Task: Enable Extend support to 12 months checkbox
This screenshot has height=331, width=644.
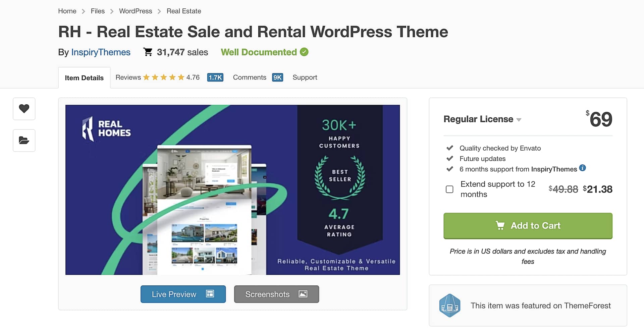Action: click(449, 189)
